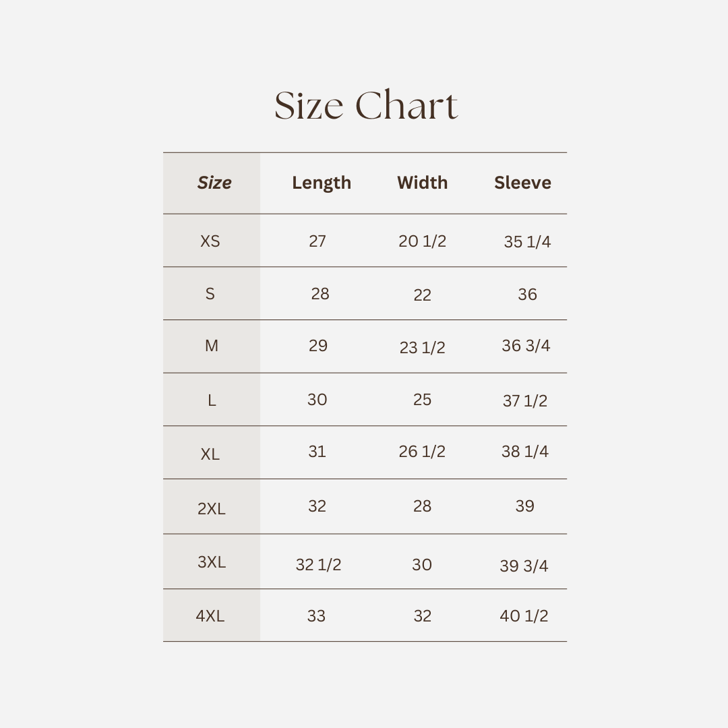Click the XL width value 26 1/2
This screenshot has width=728, height=728.
422,452
